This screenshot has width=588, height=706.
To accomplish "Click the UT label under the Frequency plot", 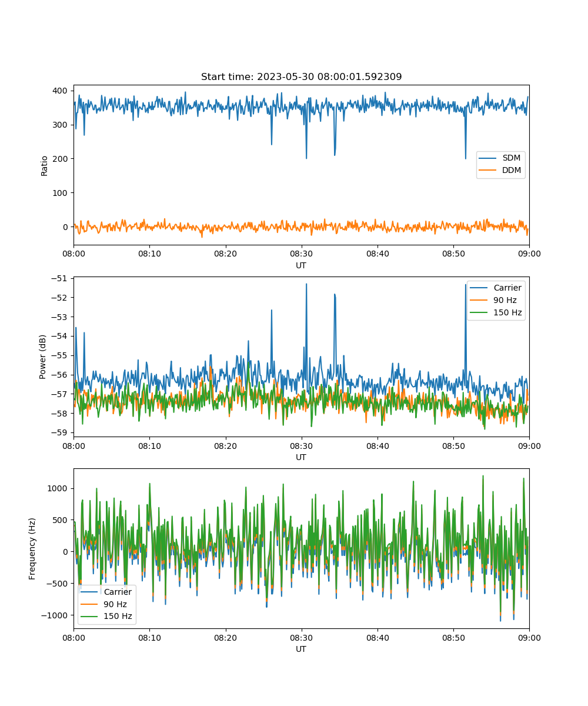I will [x=301, y=650].
